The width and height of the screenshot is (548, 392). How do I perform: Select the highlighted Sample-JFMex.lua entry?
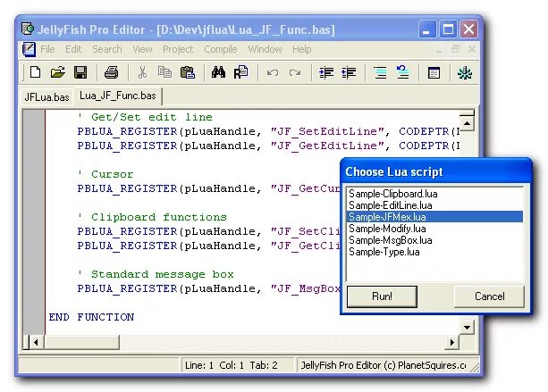[x=434, y=217]
